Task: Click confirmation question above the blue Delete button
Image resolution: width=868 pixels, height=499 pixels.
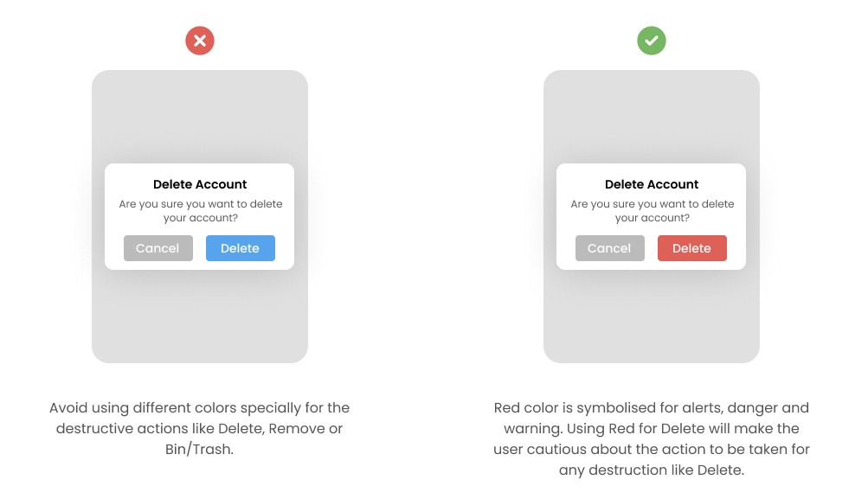Action: click(201, 211)
